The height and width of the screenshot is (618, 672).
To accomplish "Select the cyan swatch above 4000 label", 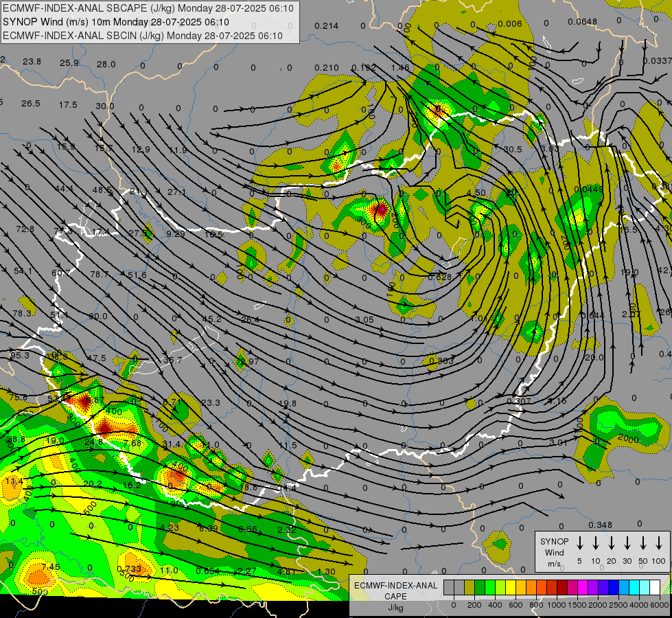I will click(x=634, y=588).
